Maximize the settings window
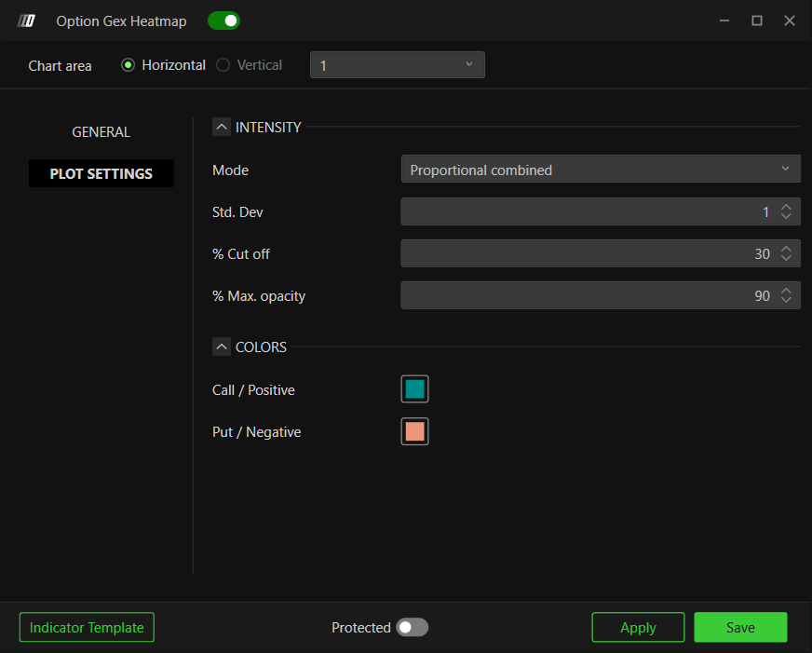The width and height of the screenshot is (812, 653). point(757,20)
